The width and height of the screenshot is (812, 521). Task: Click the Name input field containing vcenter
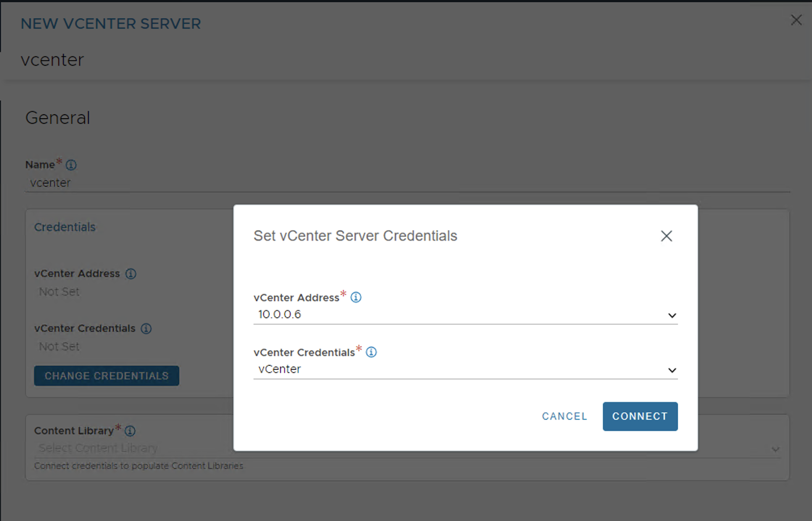[x=408, y=183]
